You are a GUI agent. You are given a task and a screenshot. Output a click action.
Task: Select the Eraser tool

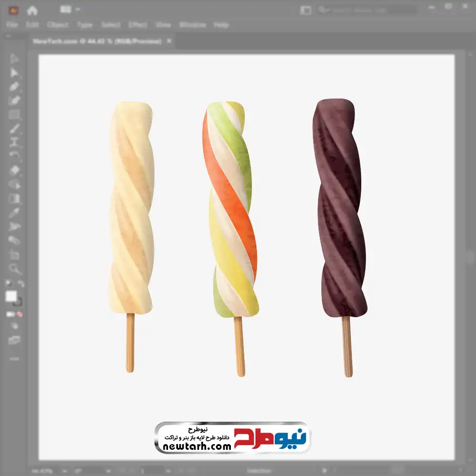(14, 170)
